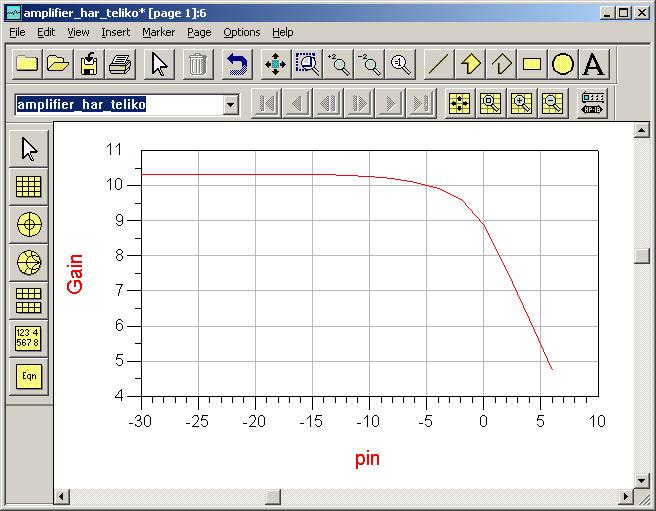Zoom out by two with the -2 magnifier

tap(369, 64)
